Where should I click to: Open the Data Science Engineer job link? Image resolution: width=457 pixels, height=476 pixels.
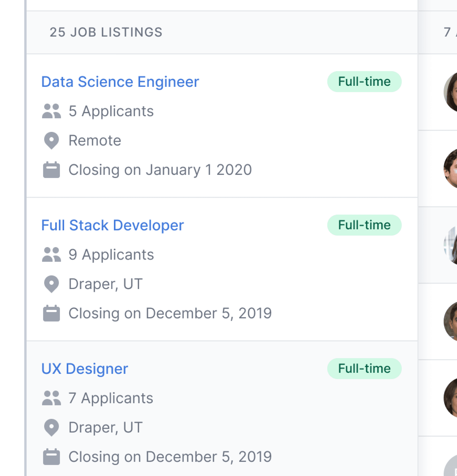[120, 82]
